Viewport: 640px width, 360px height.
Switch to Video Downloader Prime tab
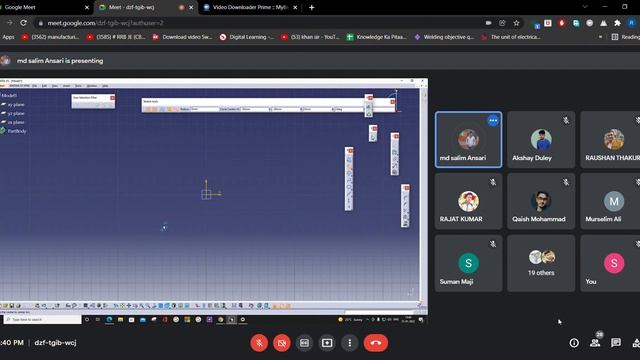(250, 7)
